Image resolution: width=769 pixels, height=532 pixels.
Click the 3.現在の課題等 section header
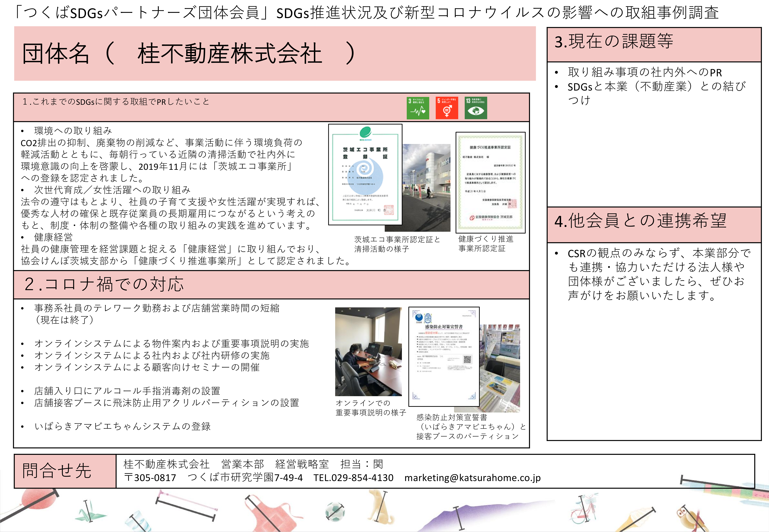point(654,45)
